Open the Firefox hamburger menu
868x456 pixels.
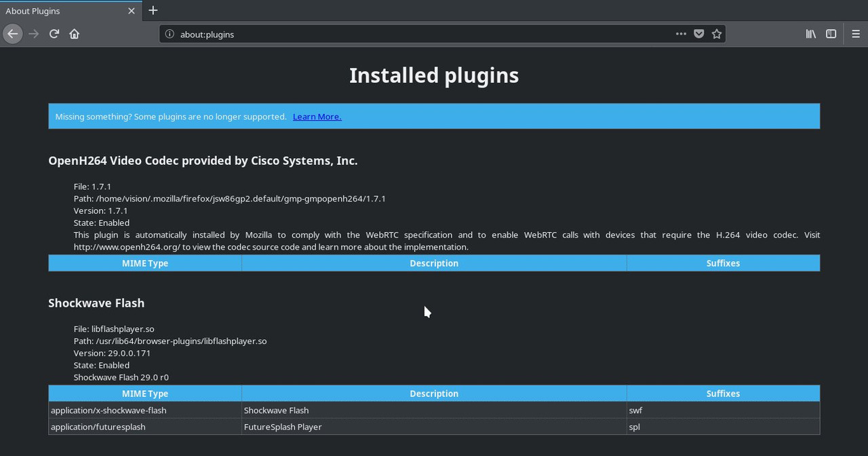pos(856,34)
